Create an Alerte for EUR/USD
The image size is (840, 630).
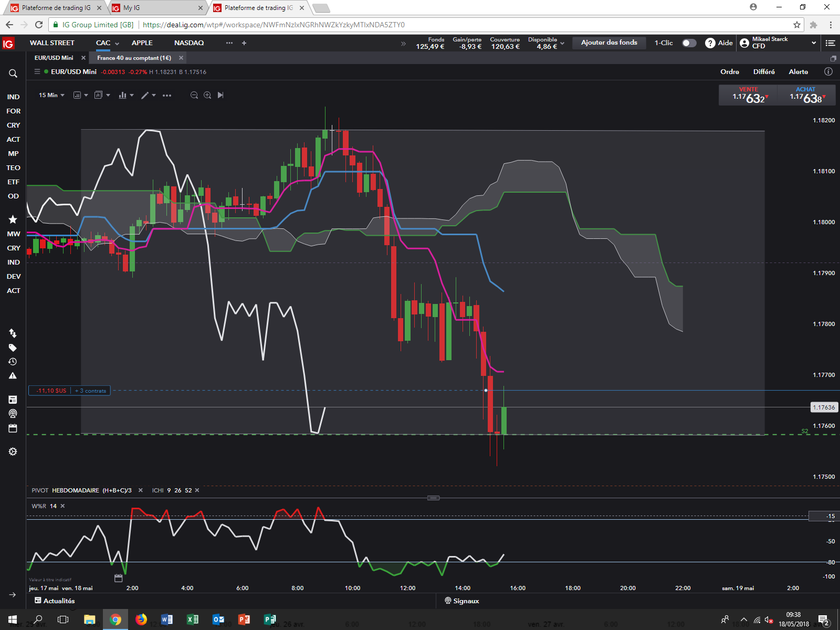click(799, 72)
